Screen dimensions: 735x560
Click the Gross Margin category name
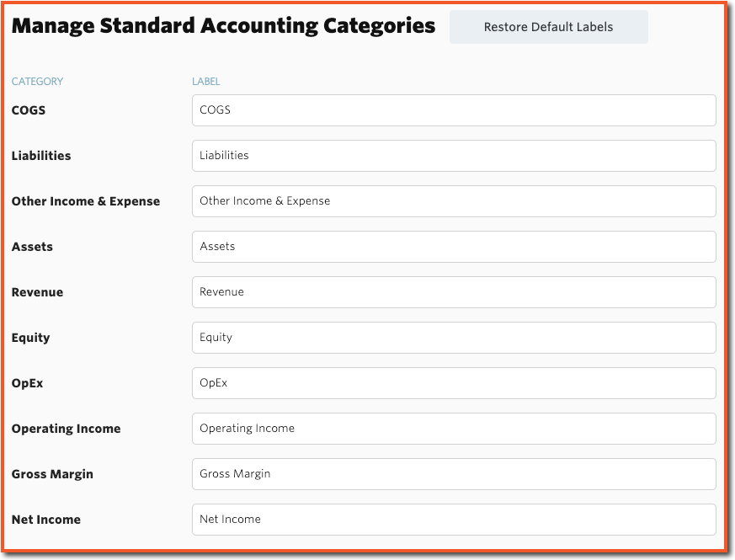tap(52, 474)
